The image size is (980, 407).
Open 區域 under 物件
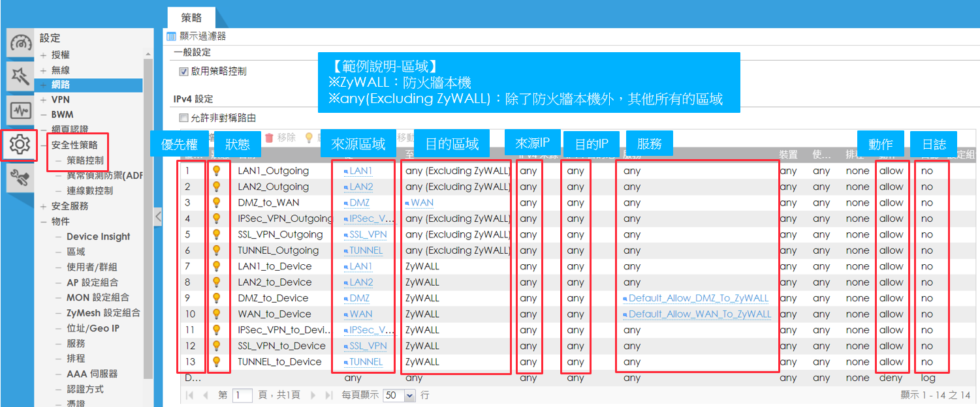76,252
